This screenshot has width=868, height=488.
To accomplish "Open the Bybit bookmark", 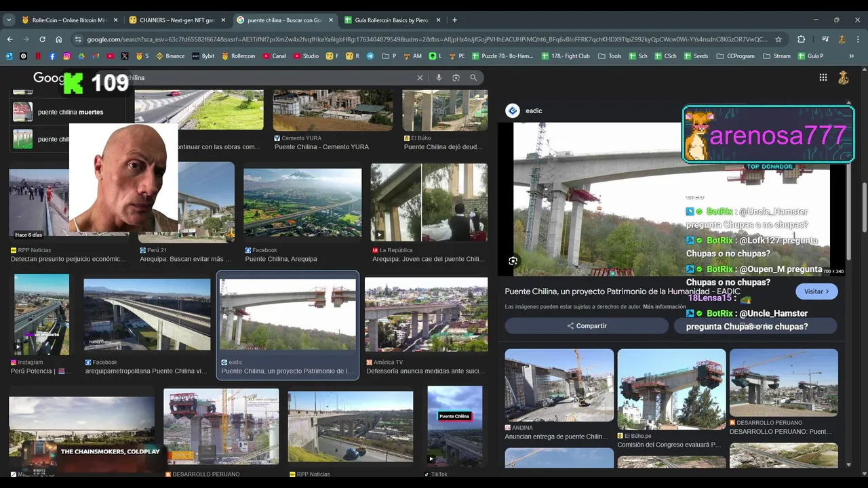I will 203,56.
